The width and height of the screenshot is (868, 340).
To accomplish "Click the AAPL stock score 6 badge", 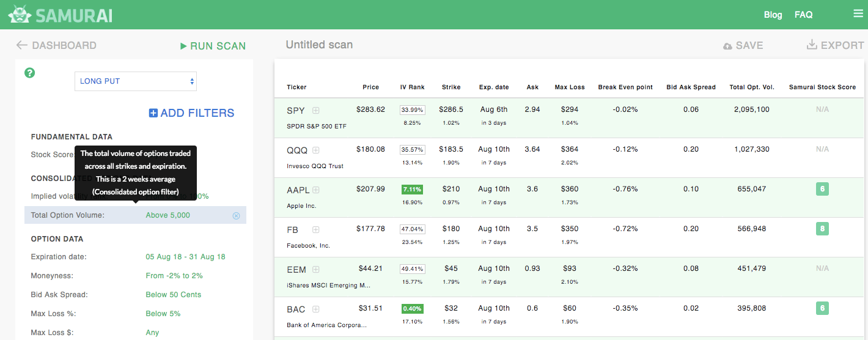I will coord(822,189).
